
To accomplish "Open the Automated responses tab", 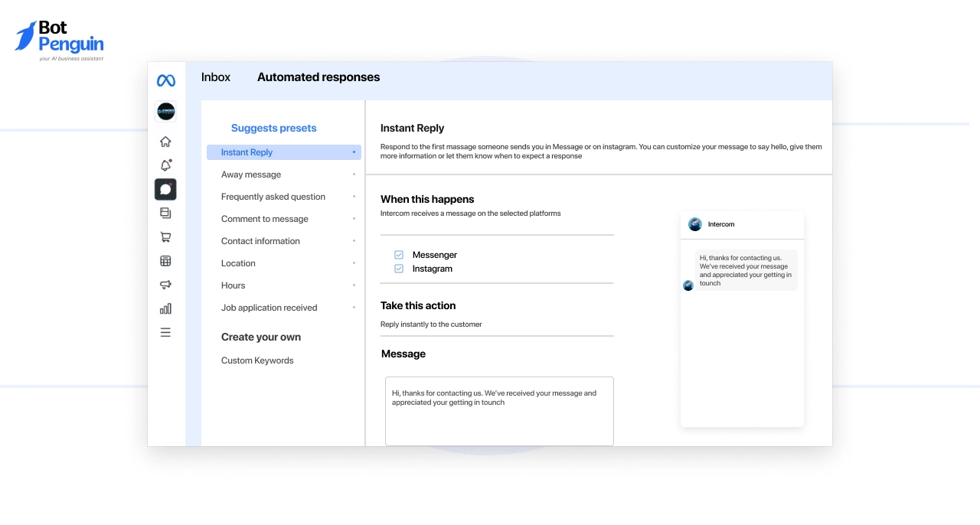I will coord(318,77).
